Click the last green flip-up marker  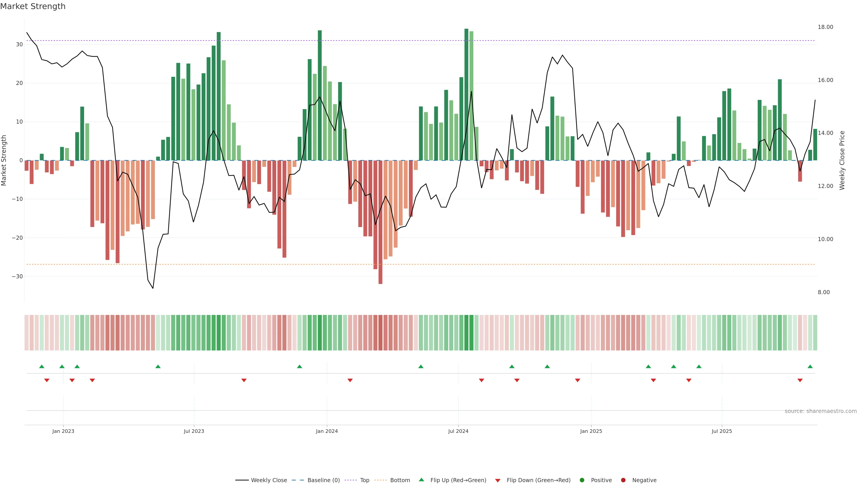pos(810,366)
